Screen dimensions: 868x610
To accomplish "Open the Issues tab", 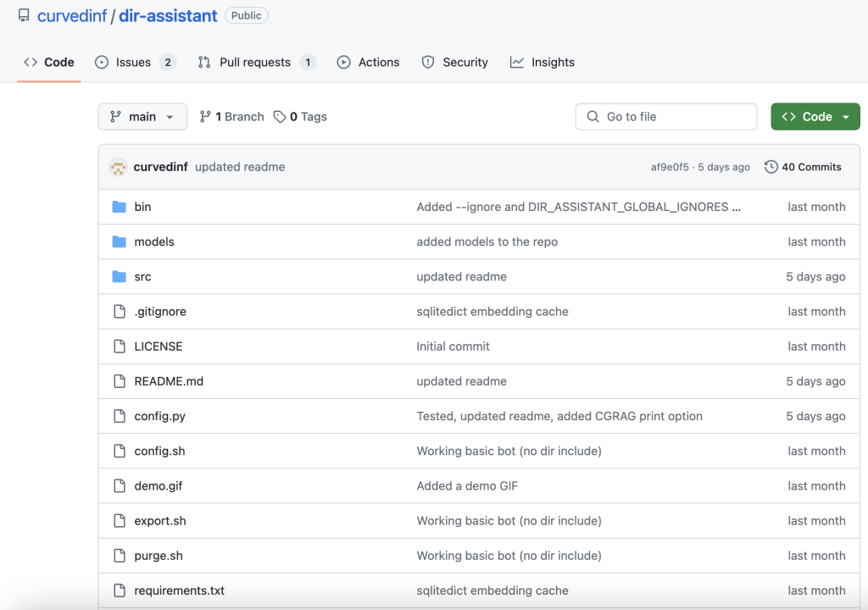I will pos(136,62).
